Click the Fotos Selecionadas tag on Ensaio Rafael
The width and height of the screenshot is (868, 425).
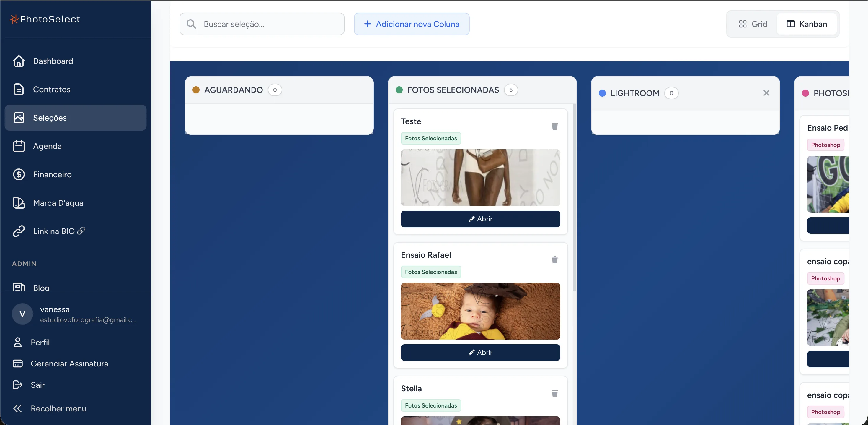pyautogui.click(x=431, y=272)
